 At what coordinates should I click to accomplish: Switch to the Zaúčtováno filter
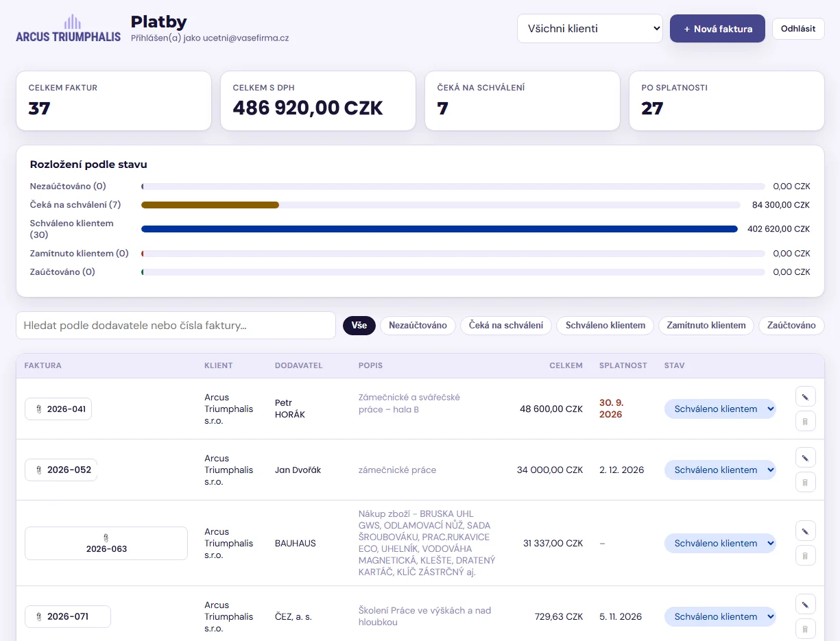(791, 326)
